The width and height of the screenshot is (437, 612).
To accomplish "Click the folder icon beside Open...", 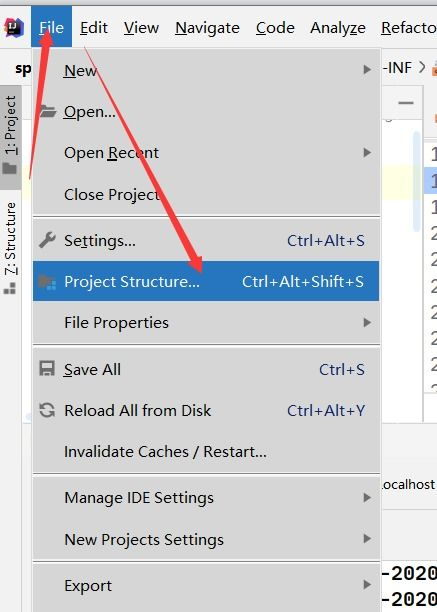I will pos(48,112).
